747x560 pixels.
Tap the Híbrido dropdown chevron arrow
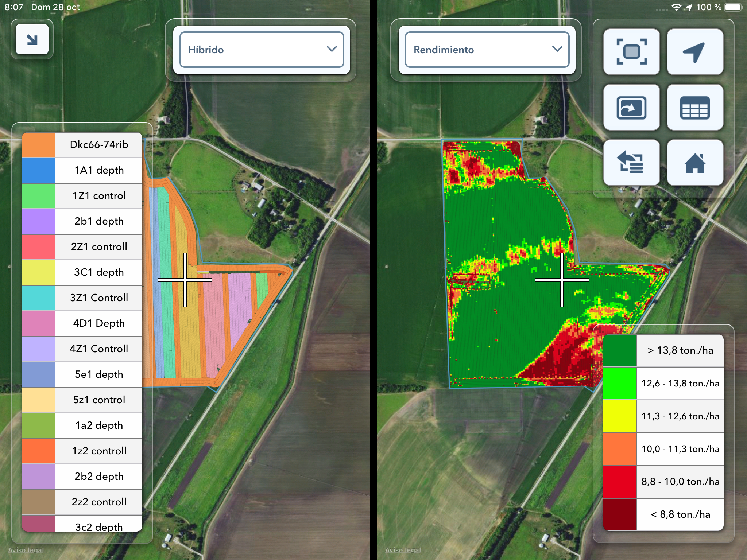(x=332, y=49)
